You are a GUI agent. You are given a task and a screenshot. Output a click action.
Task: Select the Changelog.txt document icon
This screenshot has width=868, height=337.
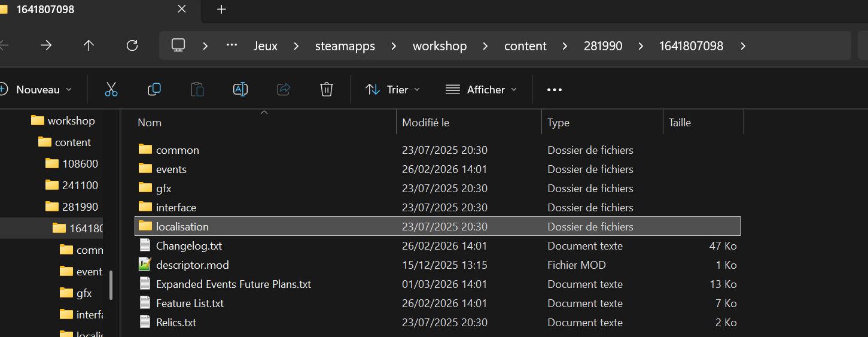pos(145,245)
